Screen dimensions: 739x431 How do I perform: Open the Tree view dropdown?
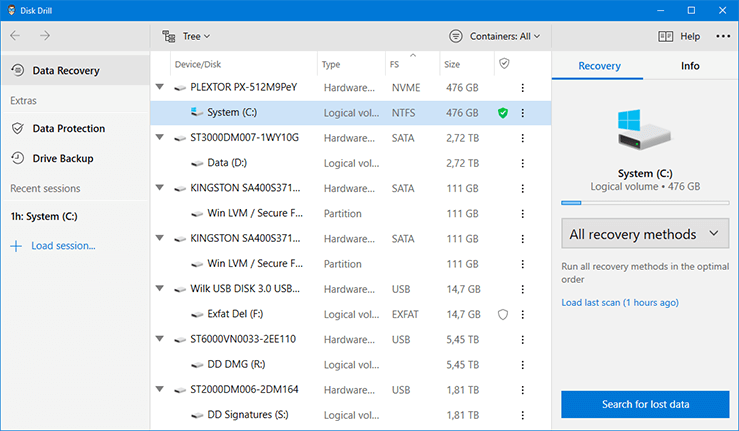186,36
